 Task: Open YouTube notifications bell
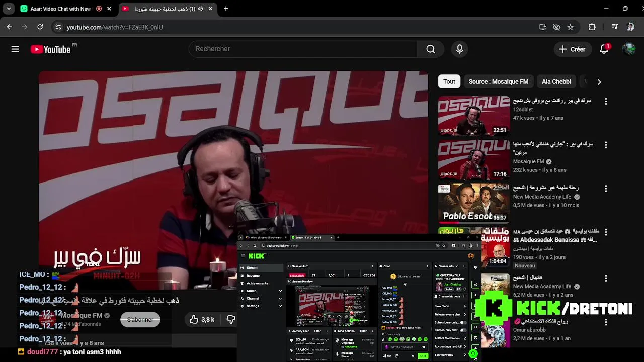[604, 49]
